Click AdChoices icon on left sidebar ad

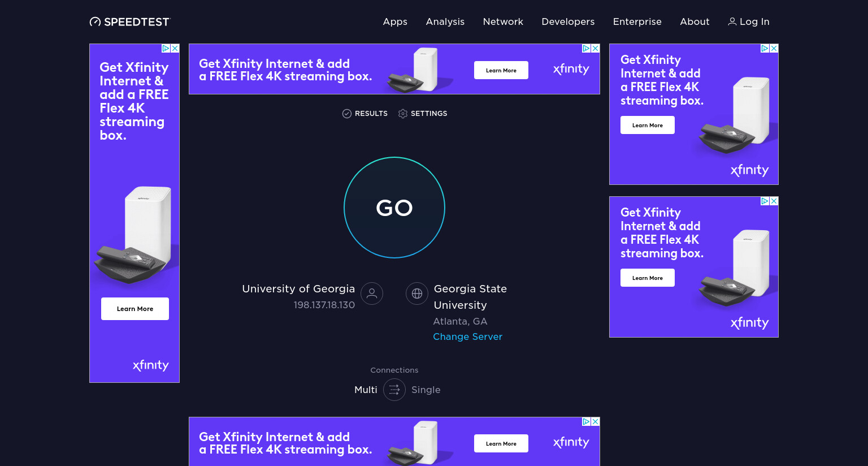[166, 49]
